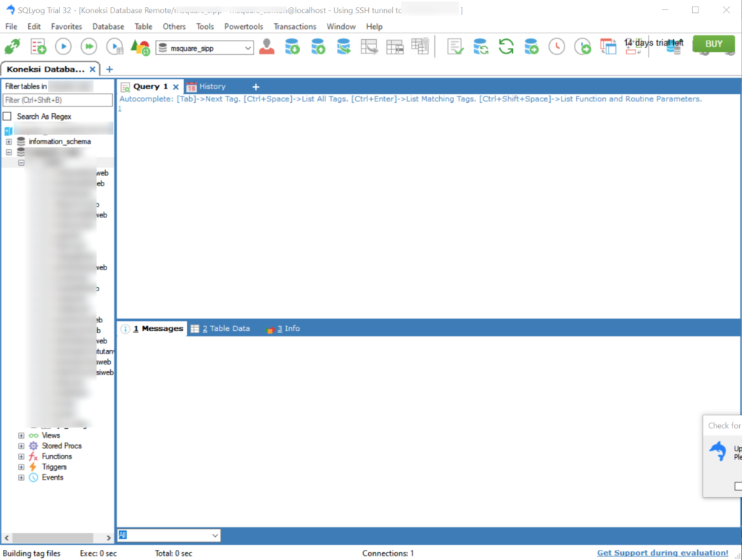742x560 pixels.
Task: Expand the Triggers tree node
Action: tap(21, 467)
